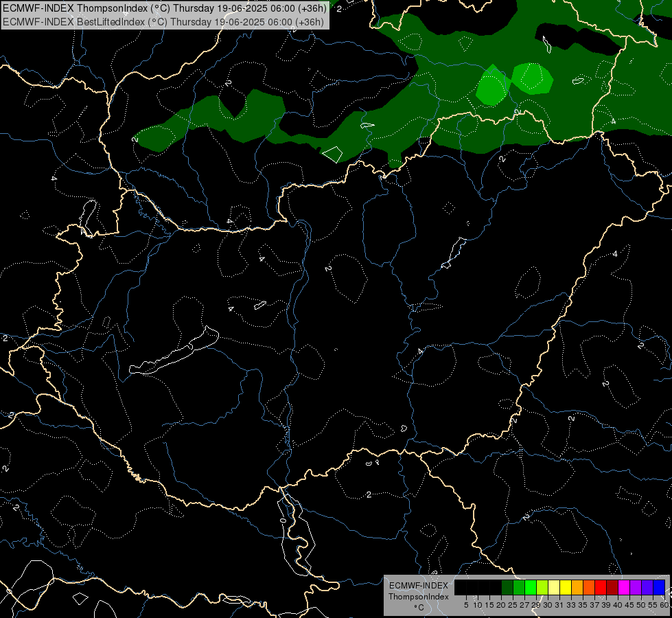The width and height of the screenshot is (672, 618).
Task: Select the indigo 50-55 legend swatch
Action: pos(647,587)
